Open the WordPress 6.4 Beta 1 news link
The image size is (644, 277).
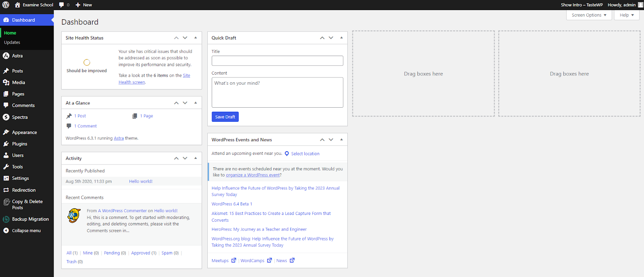(232, 204)
